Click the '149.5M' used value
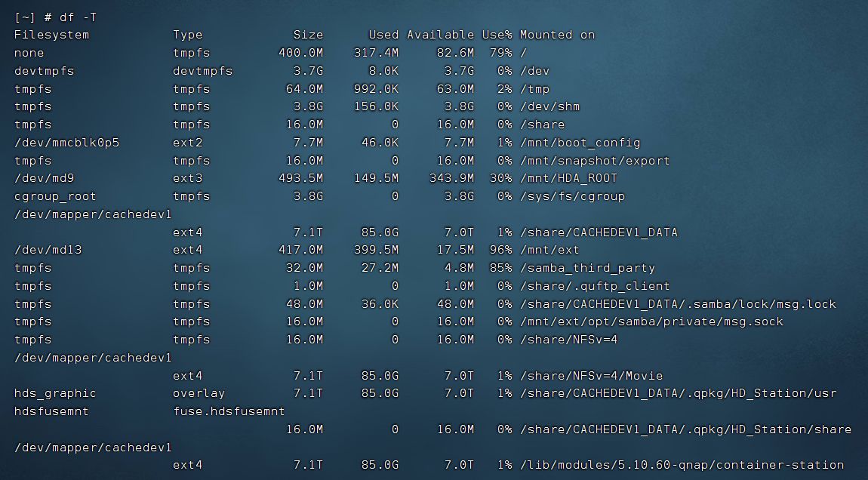 pos(376,178)
